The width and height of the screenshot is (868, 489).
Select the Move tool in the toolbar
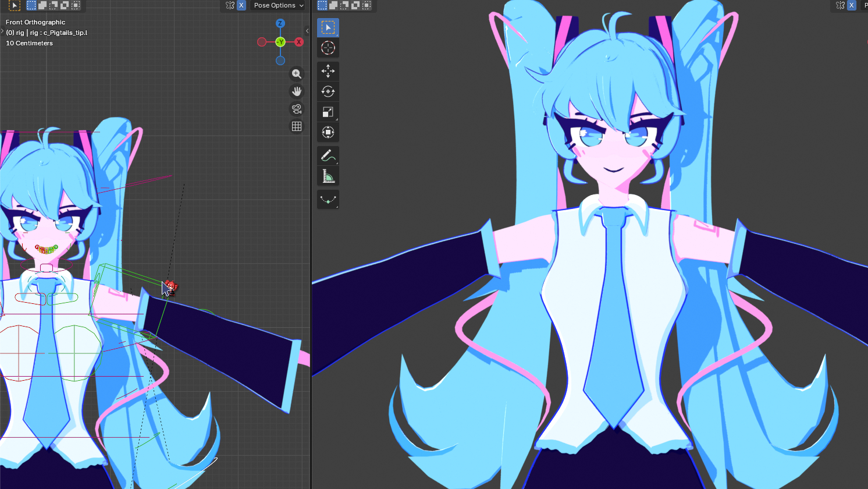(x=328, y=71)
